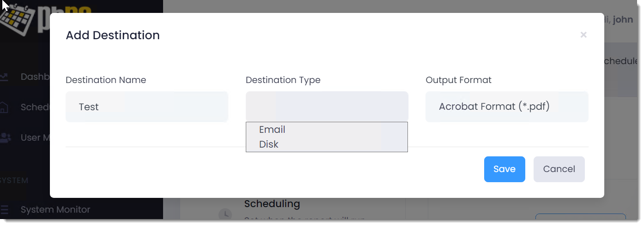Go to Schedules in the sidebar
The height and width of the screenshot is (226, 644).
pyautogui.click(x=35, y=107)
